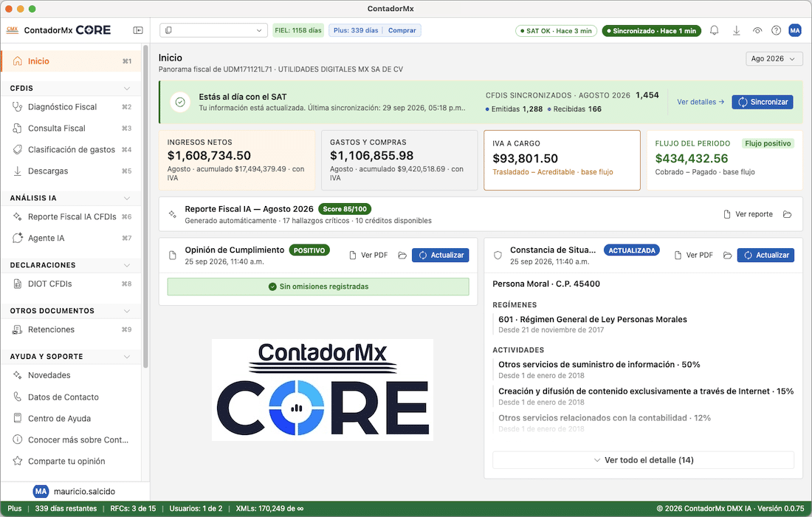Click Ver reporte for Reporte Fiscal IA

tap(748, 214)
